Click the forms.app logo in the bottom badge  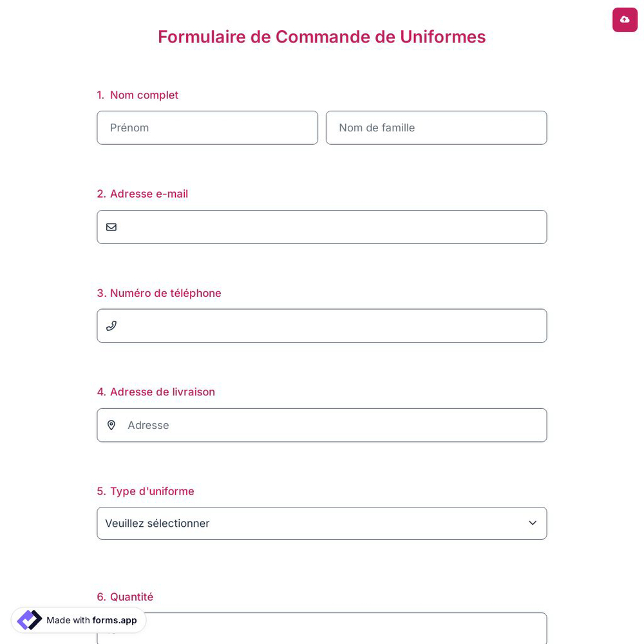coord(29,620)
